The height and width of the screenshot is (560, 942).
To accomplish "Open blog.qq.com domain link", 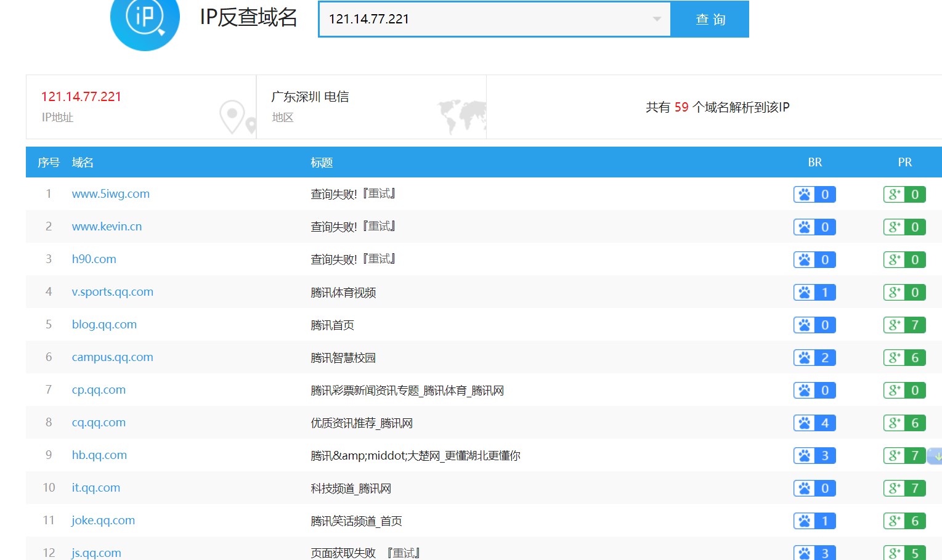I will (x=104, y=325).
